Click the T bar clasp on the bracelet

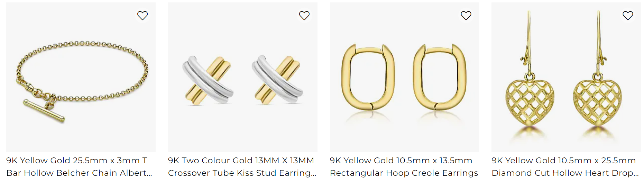pos(44,111)
